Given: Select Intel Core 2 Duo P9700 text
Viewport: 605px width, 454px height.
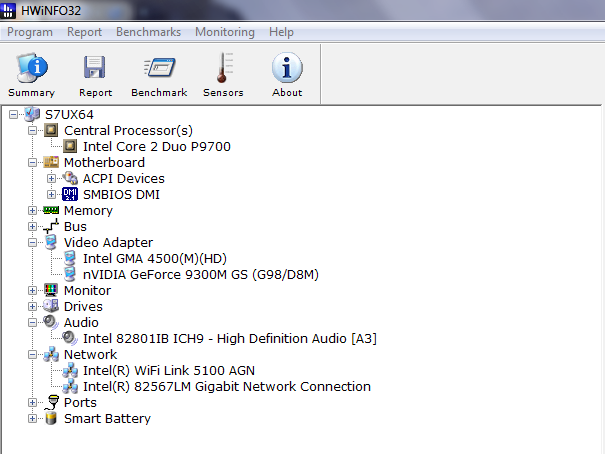Looking at the screenshot, I should tap(157, 147).
